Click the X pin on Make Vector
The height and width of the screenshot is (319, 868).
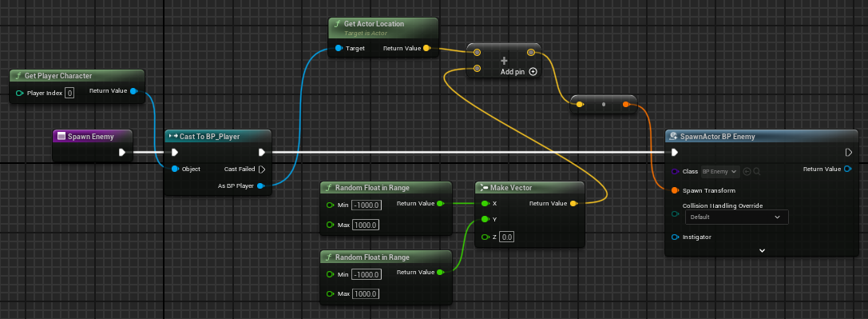point(485,203)
